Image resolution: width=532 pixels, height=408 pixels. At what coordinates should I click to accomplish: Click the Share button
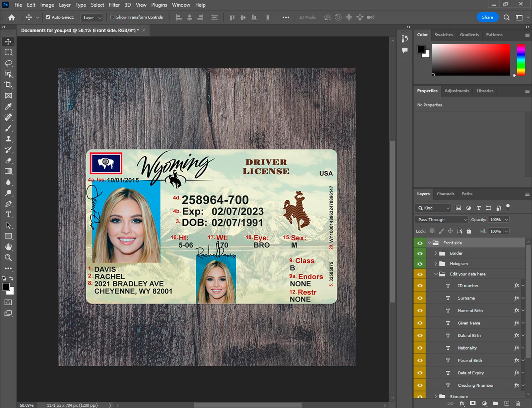[487, 17]
